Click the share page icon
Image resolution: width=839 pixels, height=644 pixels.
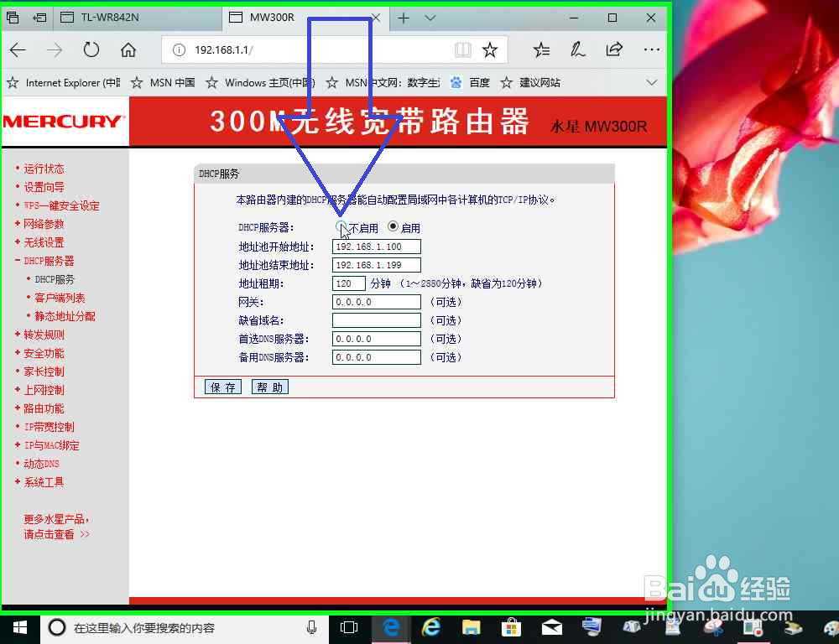coord(614,49)
